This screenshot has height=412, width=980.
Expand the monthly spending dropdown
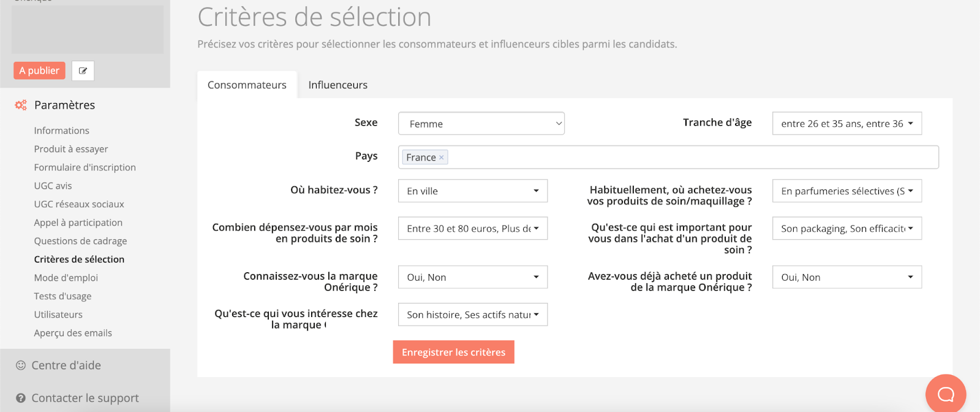pyautogui.click(x=472, y=229)
